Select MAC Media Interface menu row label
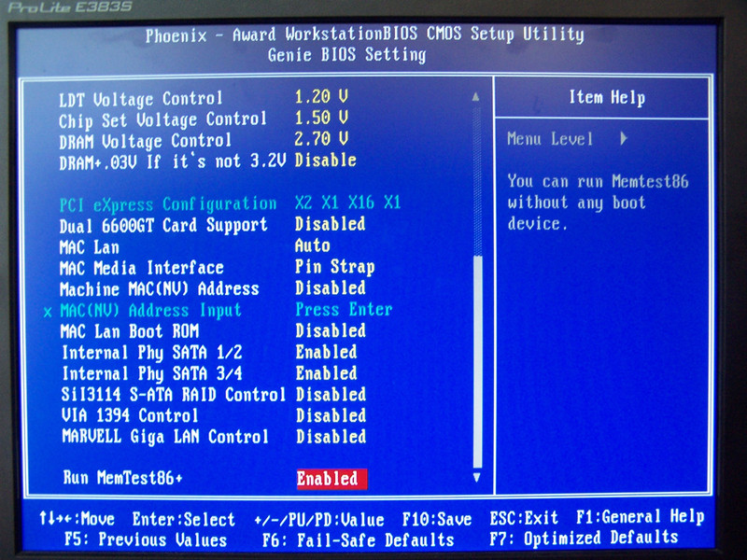 (142, 268)
